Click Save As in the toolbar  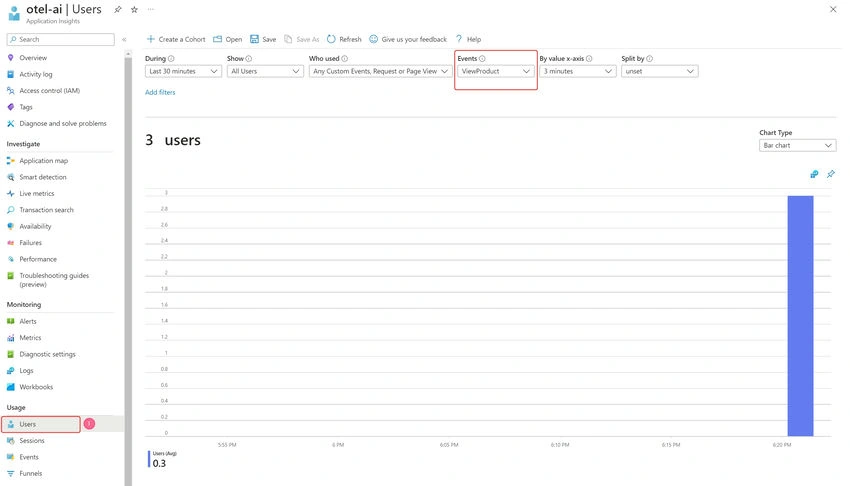[302, 40]
